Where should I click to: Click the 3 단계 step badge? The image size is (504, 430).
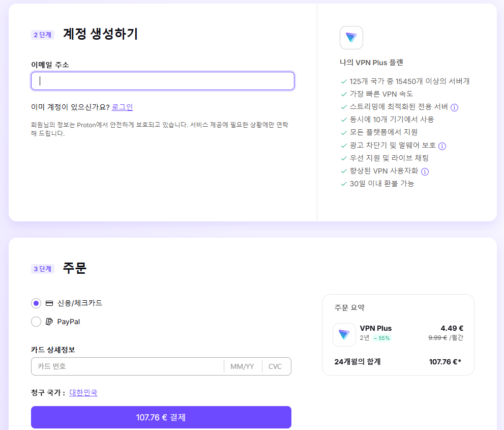tap(42, 269)
